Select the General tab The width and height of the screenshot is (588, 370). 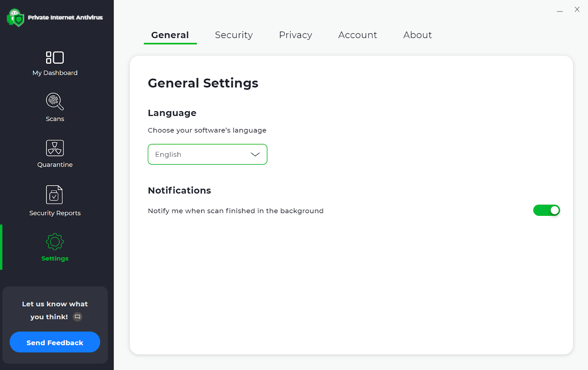pos(170,35)
